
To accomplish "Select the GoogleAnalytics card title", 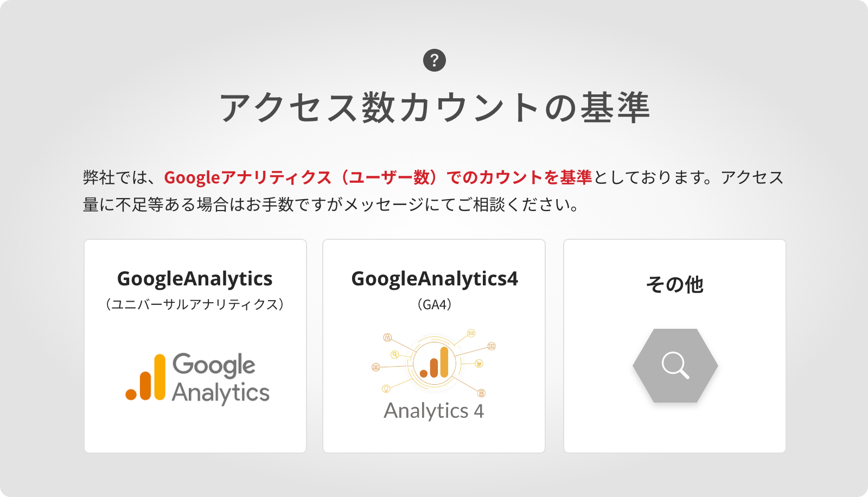I will click(195, 278).
